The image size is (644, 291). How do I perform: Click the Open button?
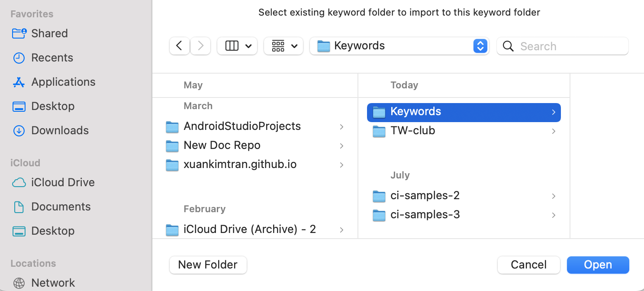click(x=598, y=265)
